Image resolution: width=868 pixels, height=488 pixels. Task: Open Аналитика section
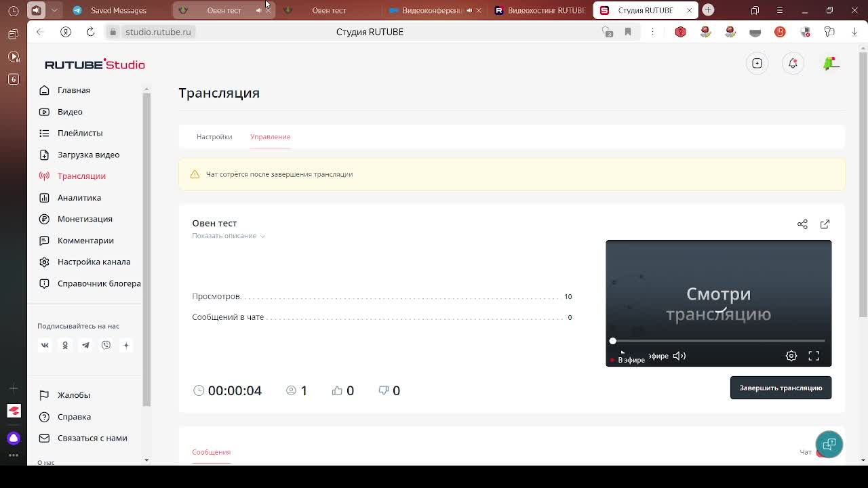(79, 197)
